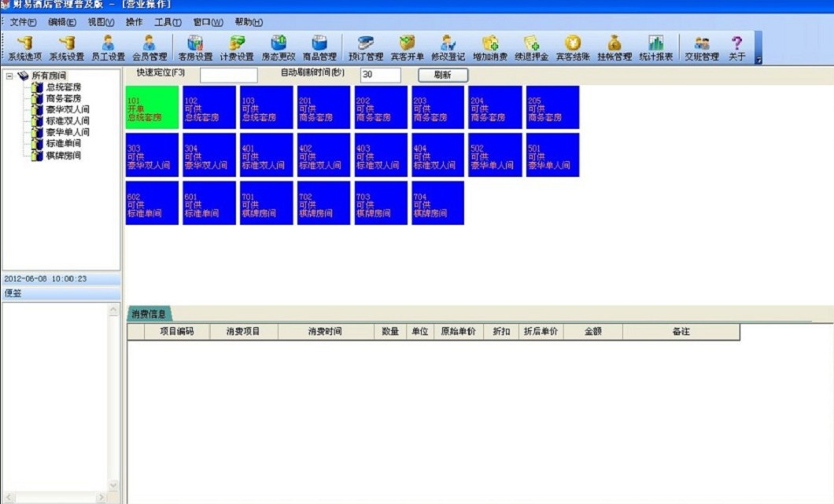
Task: Select 豪华双人间 in the room tree
Action: (x=68, y=109)
